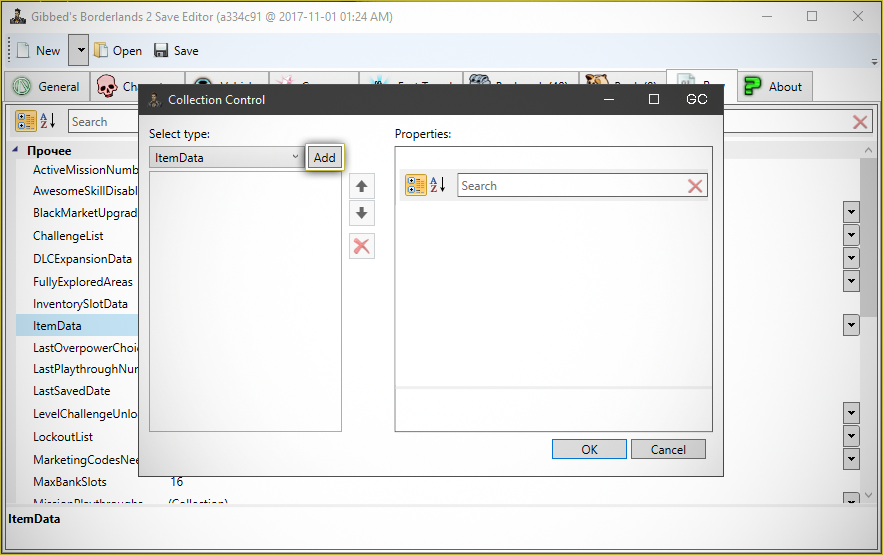883x555 pixels.
Task: Cancel the Collection Control dialog
Action: [x=668, y=449]
